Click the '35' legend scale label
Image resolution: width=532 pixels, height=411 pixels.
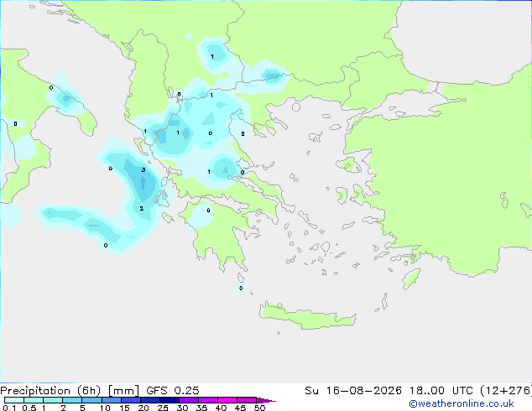tap(201, 408)
